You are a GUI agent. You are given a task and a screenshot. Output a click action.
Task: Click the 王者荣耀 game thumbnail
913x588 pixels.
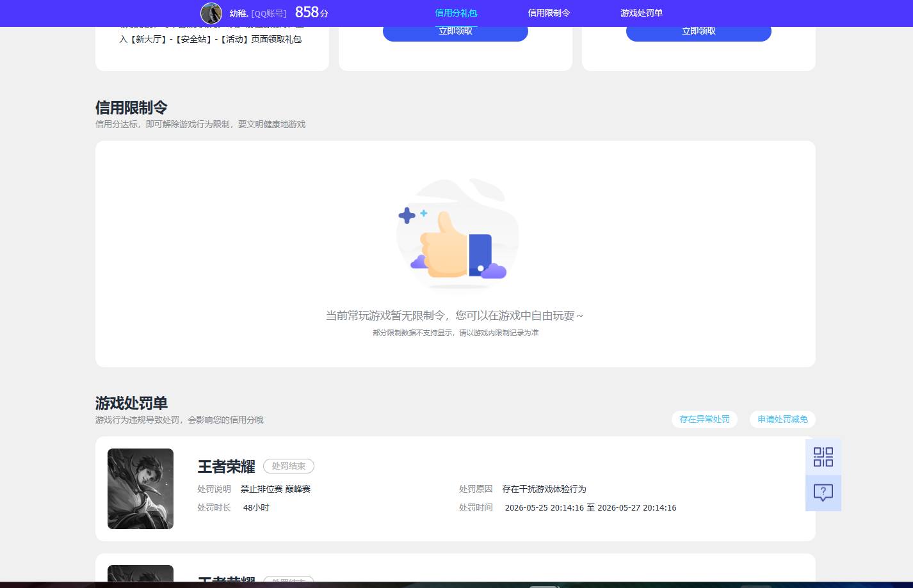140,489
